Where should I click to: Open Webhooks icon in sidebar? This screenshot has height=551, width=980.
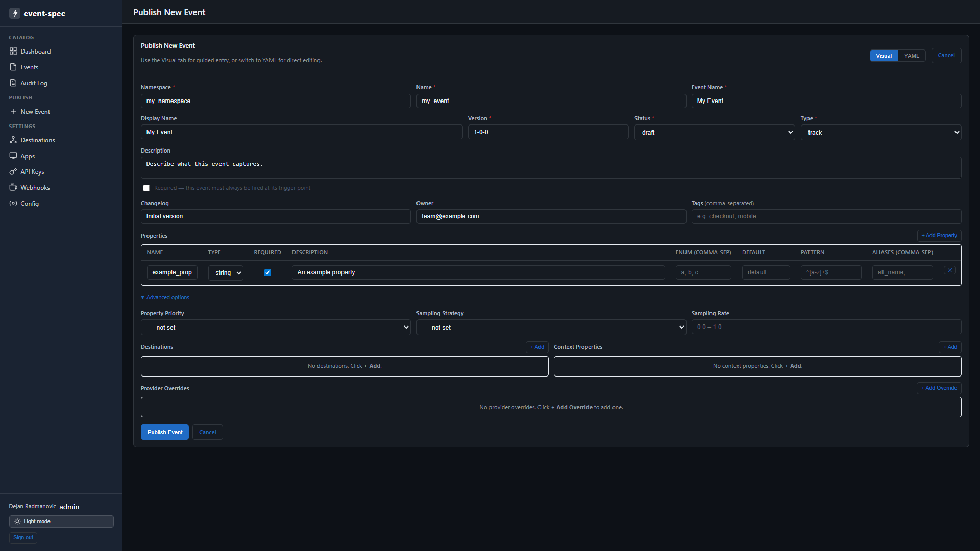point(13,187)
